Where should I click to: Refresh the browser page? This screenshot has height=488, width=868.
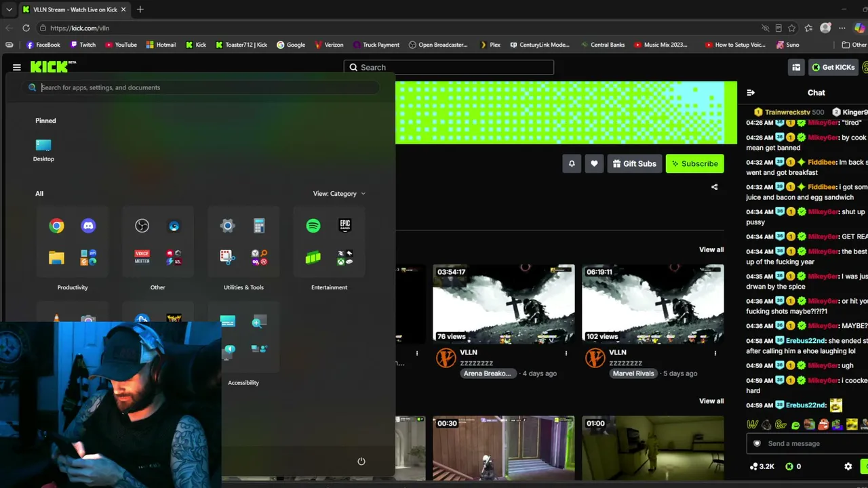point(26,28)
